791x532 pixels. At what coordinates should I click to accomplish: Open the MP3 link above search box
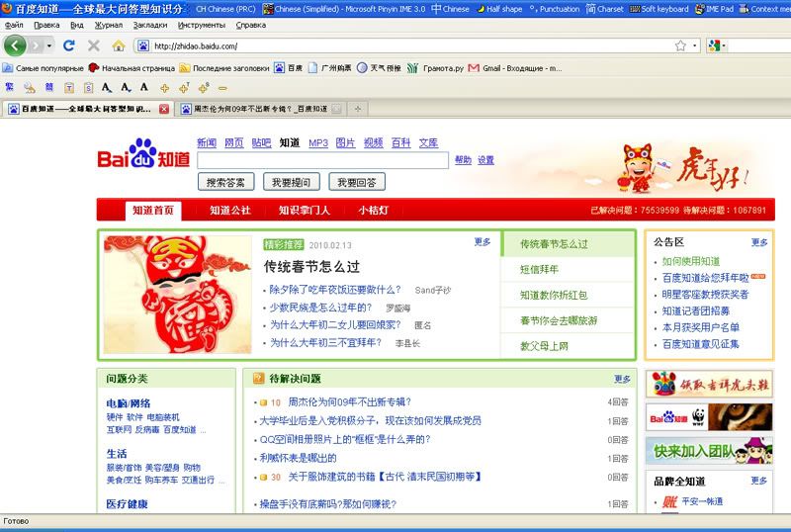click(x=318, y=142)
